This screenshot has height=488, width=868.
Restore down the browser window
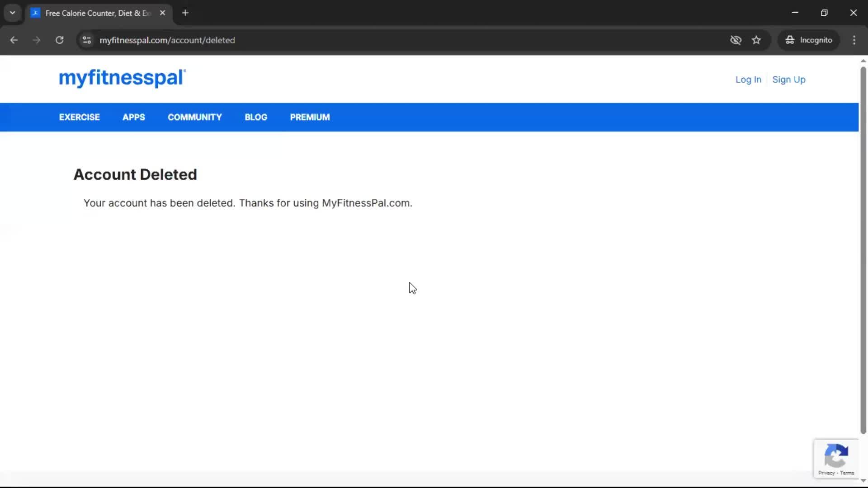coord(824,13)
